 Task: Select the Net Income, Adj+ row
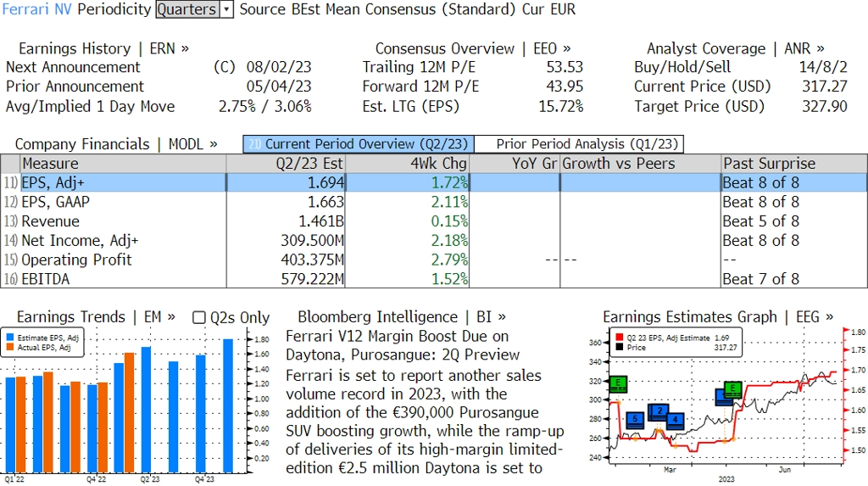click(434, 241)
